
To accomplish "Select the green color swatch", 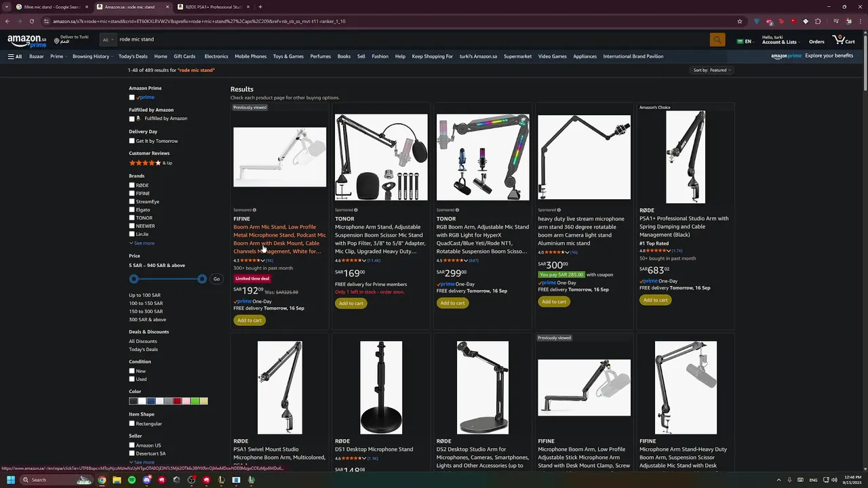I will coord(195,401).
